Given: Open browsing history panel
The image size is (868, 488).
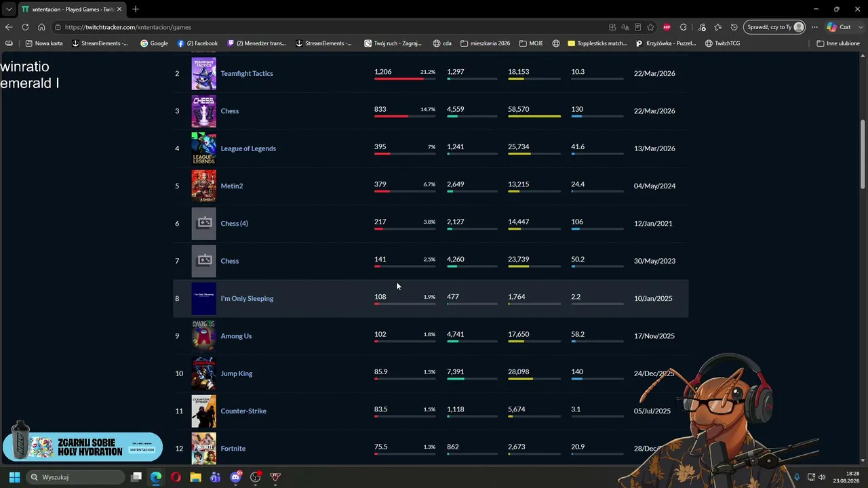Looking at the screenshot, I should pyautogui.click(x=734, y=27).
